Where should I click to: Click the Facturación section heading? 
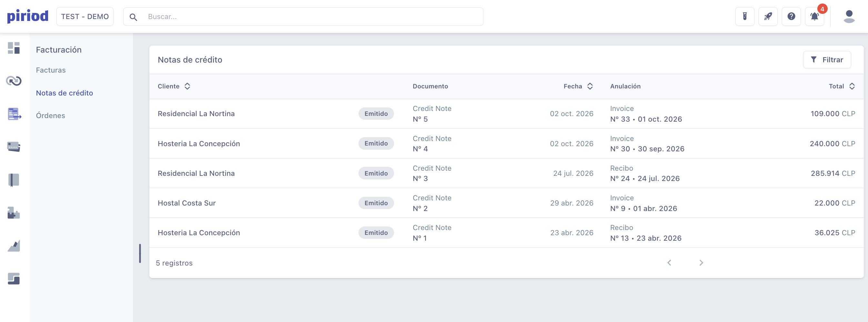click(59, 50)
